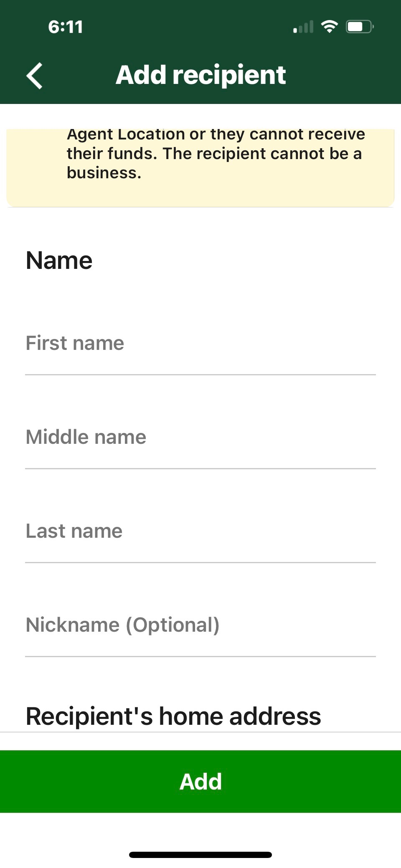Tap the home indicator bar at bottom
Screen dimensions: 401x868
tap(200, 855)
